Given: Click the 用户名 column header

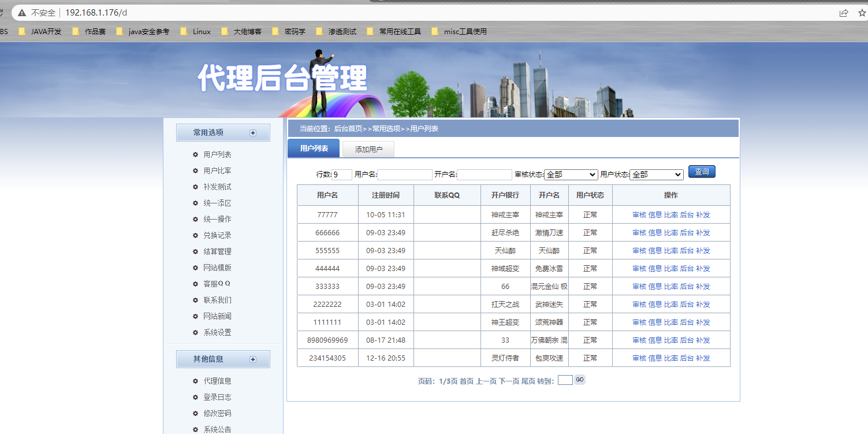Looking at the screenshot, I should (327, 195).
